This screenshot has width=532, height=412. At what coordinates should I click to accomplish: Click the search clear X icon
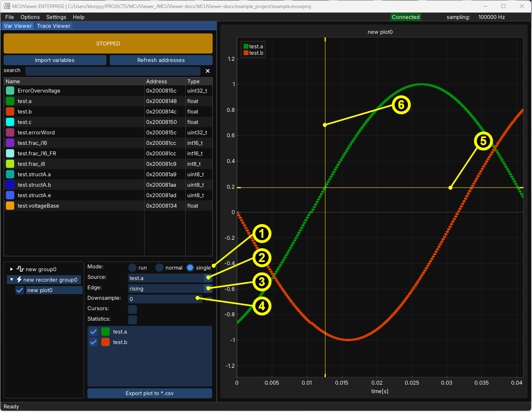[x=208, y=71]
